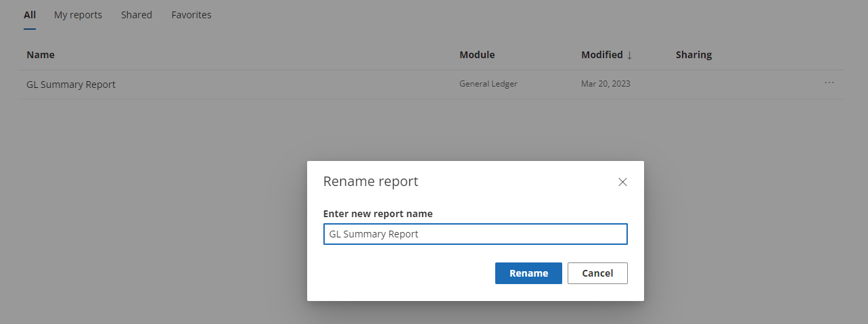Click the Modified sort direction arrow
The width and height of the screenshot is (868, 324).
coord(630,55)
